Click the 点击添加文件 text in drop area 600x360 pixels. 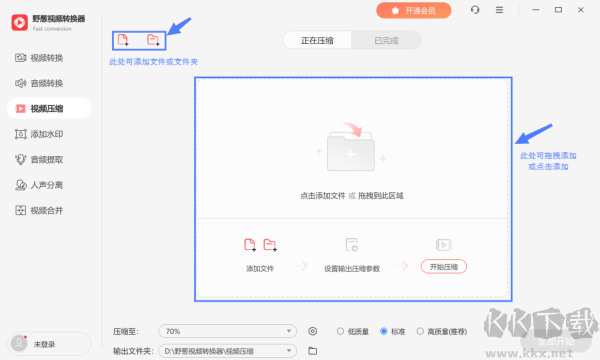point(323,196)
